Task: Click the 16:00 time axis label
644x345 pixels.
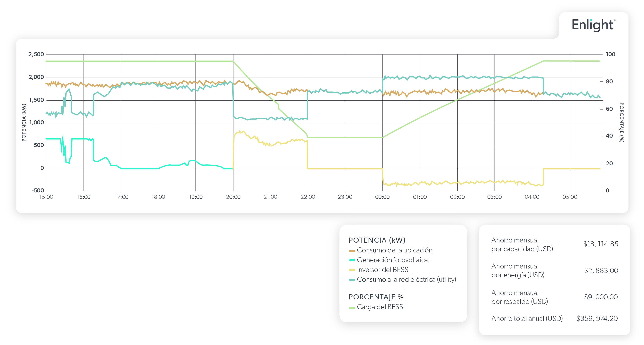Action: [x=84, y=197]
